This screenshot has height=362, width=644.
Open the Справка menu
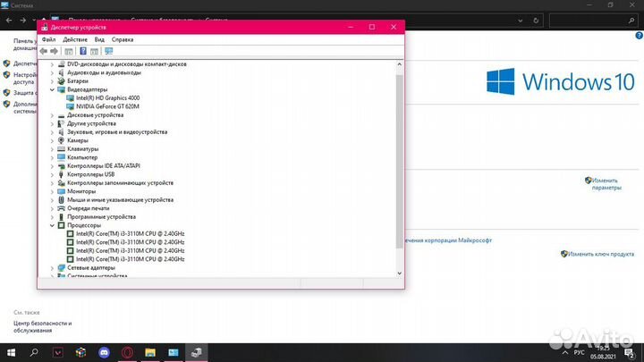coord(123,39)
